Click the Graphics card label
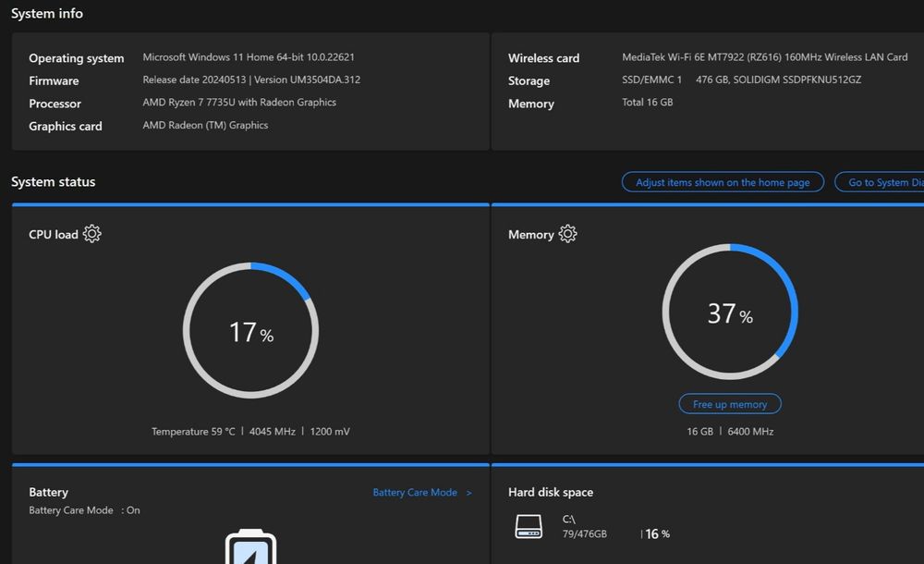This screenshot has width=924, height=564. [66, 127]
